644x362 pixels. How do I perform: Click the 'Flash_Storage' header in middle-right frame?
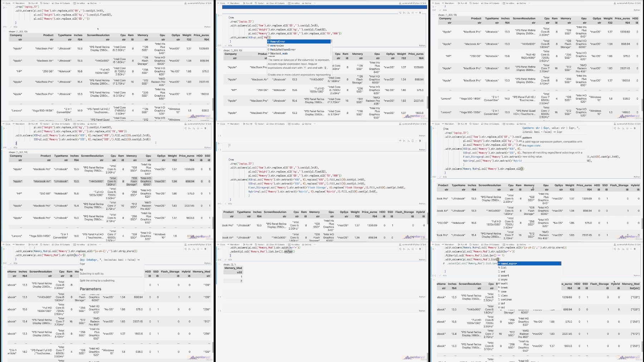(619, 185)
